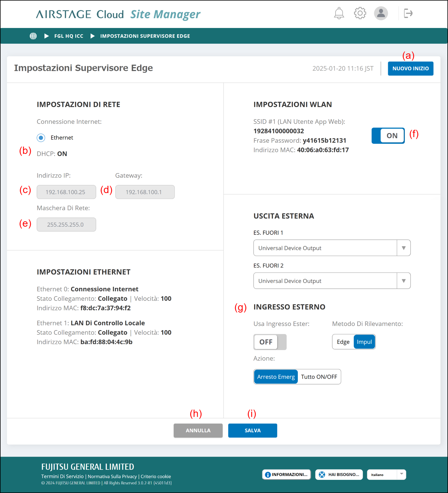
Task: Turn off the SSID #1 WLAN toggle
Action: pyautogui.click(x=388, y=135)
